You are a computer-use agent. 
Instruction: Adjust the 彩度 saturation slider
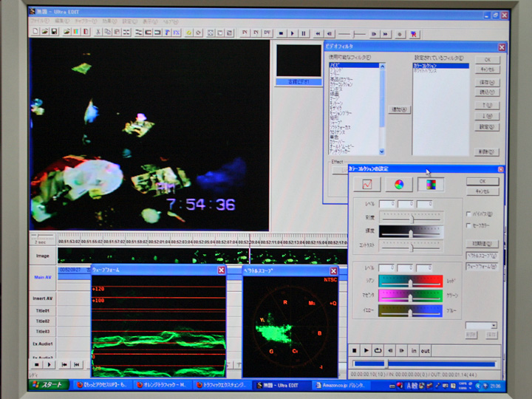[x=412, y=217]
